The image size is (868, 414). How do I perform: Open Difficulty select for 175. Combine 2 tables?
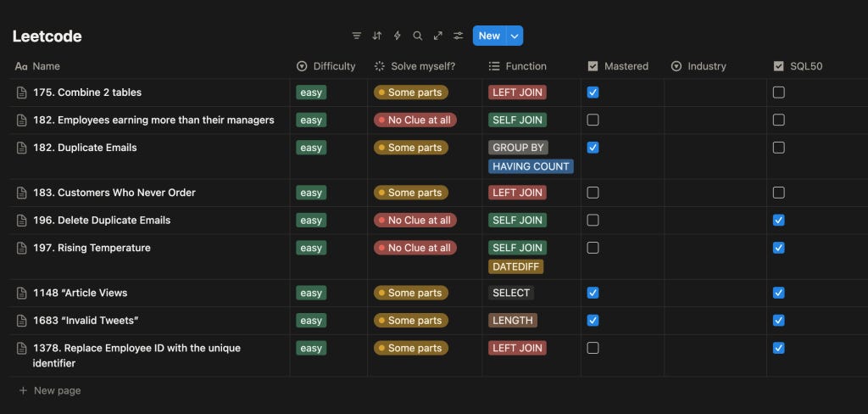(x=311, y=92)
